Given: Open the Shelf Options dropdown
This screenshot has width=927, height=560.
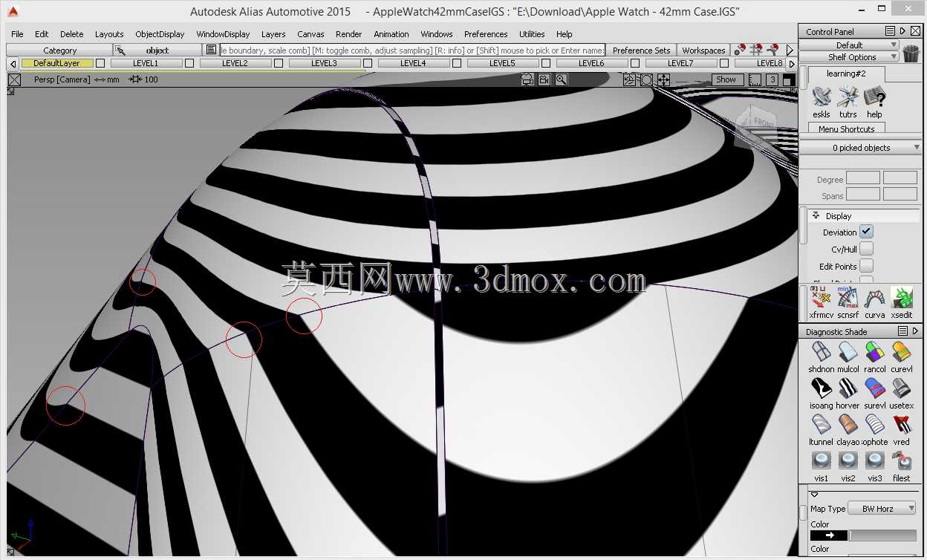Looking at the screenshot, I should pos(849,56).
